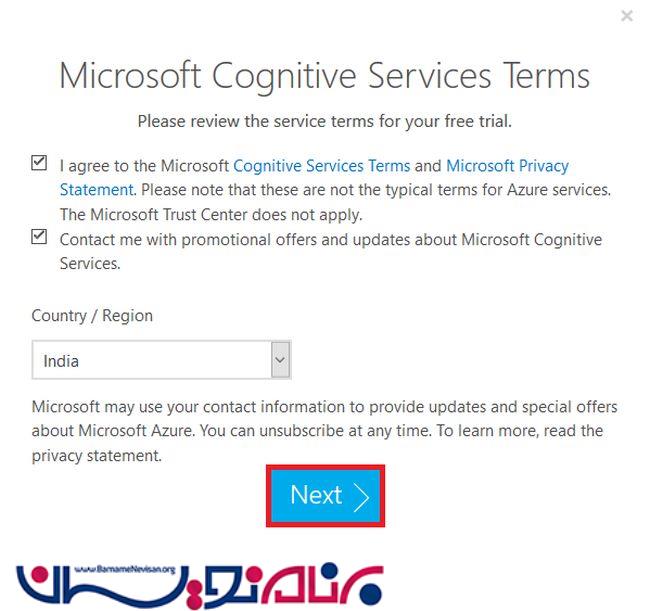
Task: Click the 'I agree to the Microsoft' label text
Action: [x=144, y=166]
